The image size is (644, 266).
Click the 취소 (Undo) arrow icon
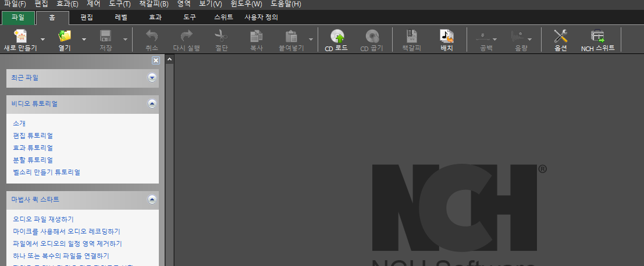pos(152,36)
